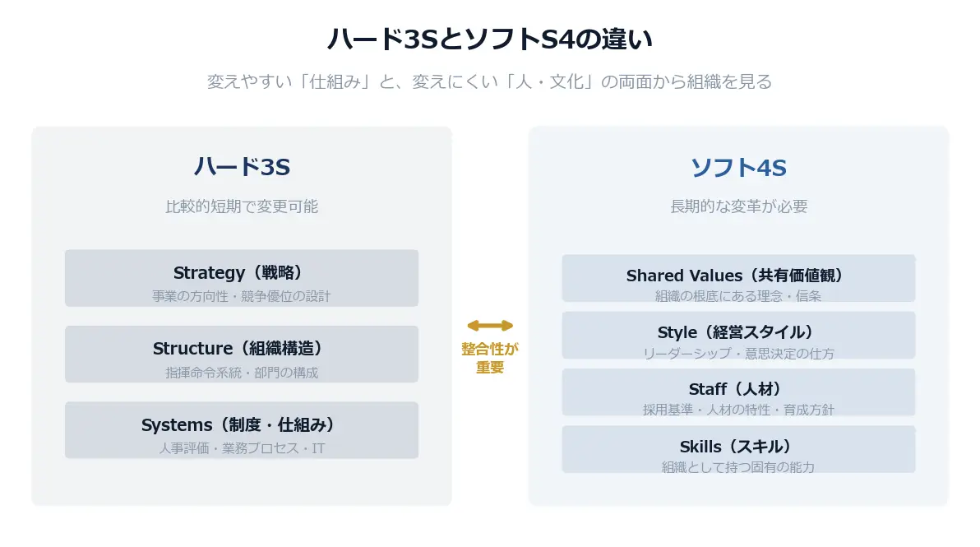
Task: Click the 指揮命令系統・部門の構成 description
Action: (242, 373)
